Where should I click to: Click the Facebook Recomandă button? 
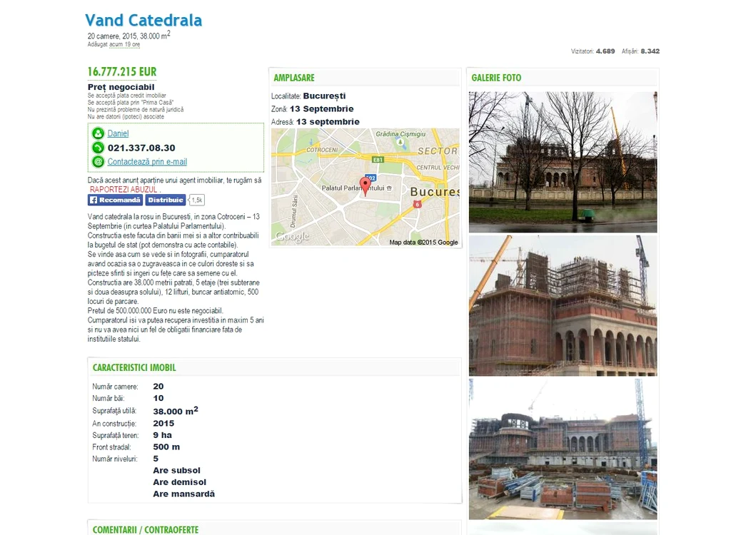[115, 200]
